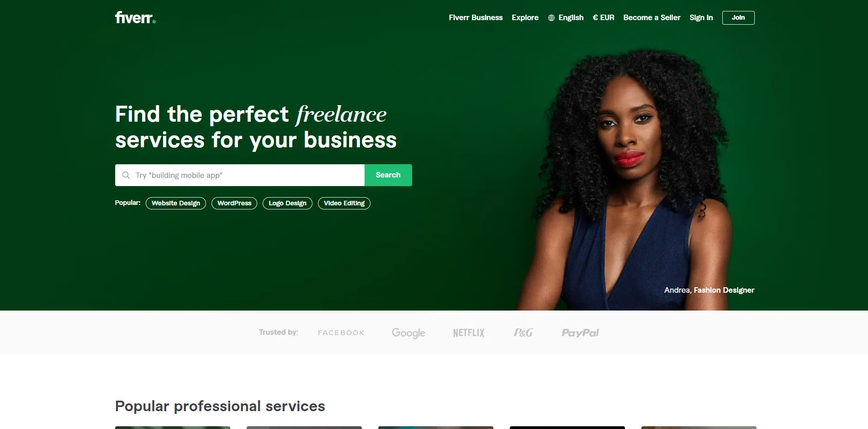Click the Become a Seller link
Image resolution: width=868 pixels, height=429 pixels.
652,17
